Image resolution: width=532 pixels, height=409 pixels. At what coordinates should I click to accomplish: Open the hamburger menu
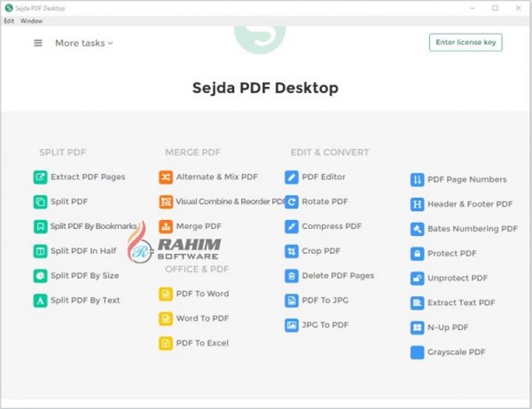pos(38,43)
